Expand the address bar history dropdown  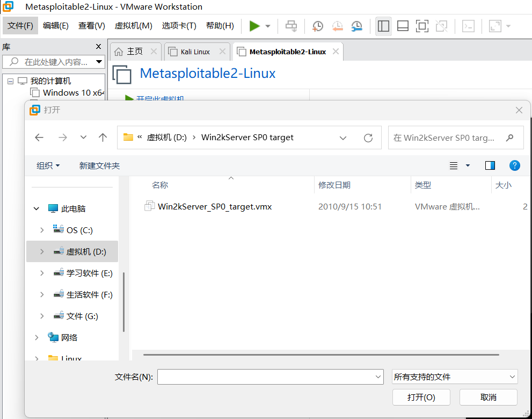pos(343,138)
